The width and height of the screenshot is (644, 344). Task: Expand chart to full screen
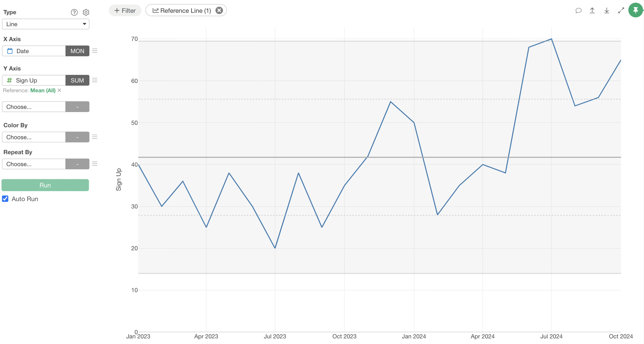(621, 11)
